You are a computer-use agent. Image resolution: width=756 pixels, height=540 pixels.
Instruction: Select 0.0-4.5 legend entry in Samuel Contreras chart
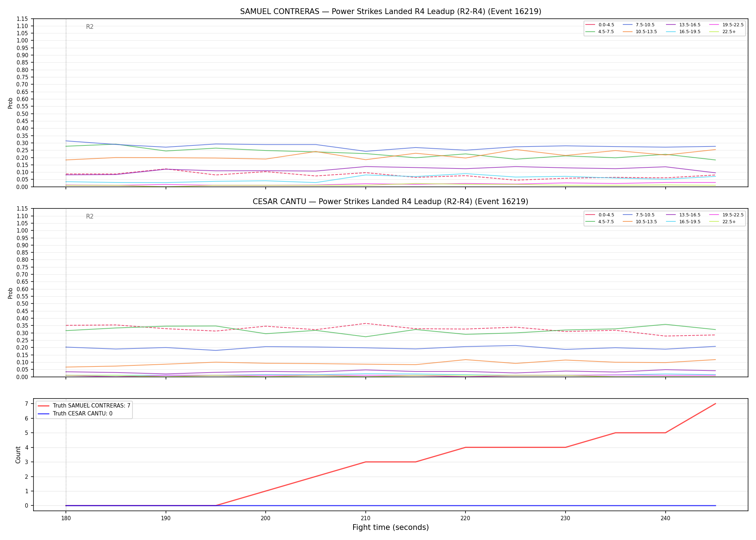(600, 25)
